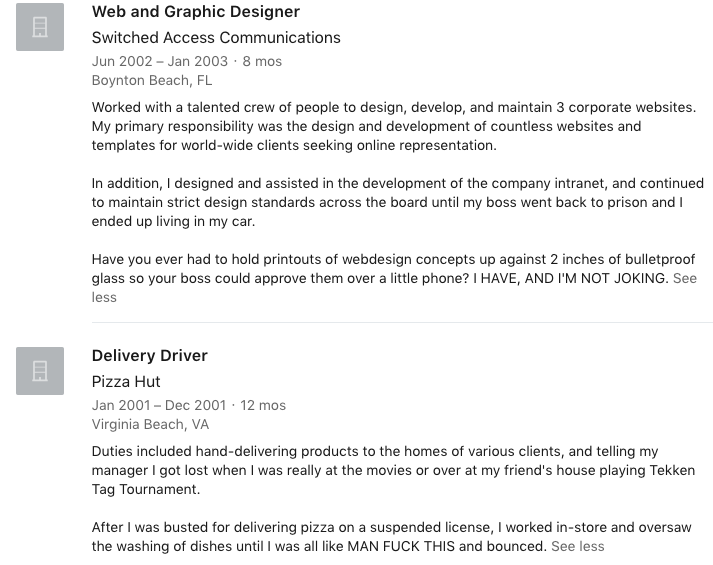Click the divider line between job entries
This screenshot has height=565, width=713.
tap(401, 323)
